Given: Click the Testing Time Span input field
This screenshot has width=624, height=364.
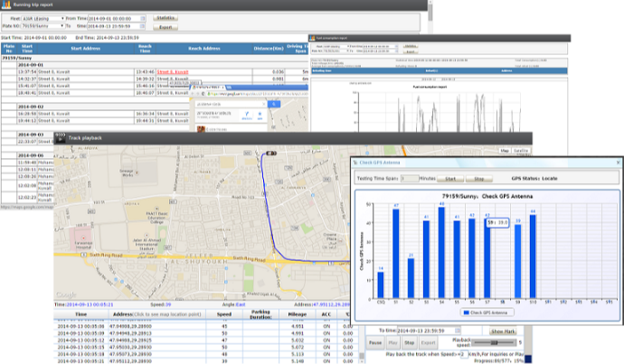Looking at the screenshot, I should (x=410, y=179).
